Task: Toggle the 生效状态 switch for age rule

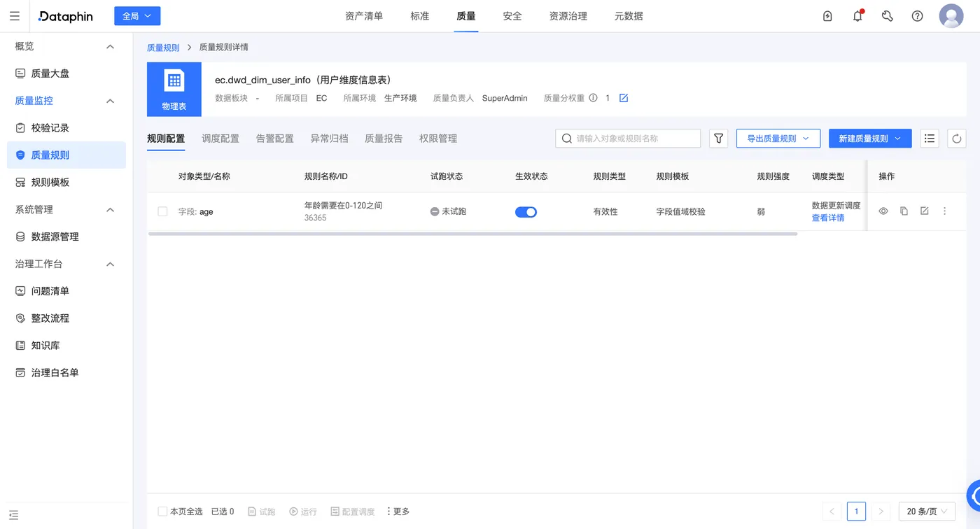Action: pyautogui.click(x=526, y=212)
